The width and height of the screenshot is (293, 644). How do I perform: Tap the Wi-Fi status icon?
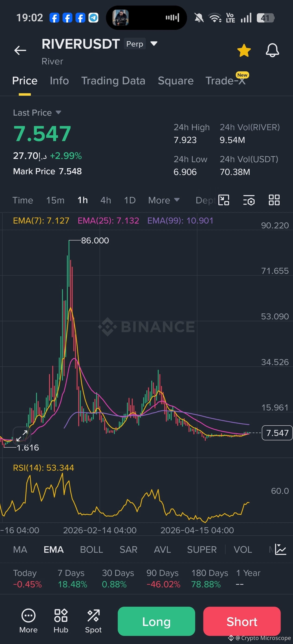tap(215, 18)
